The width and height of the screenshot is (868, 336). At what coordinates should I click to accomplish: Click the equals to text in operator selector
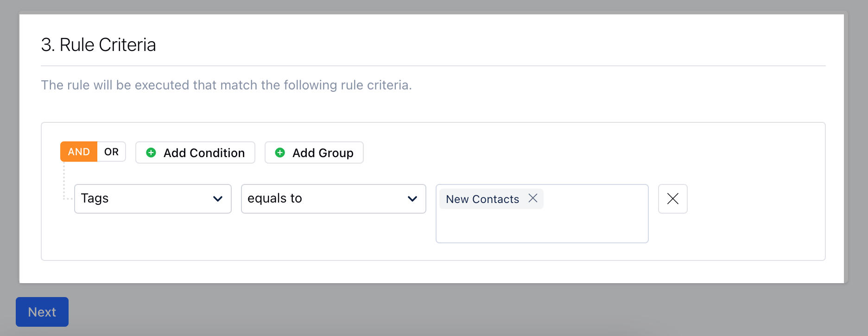275,198
